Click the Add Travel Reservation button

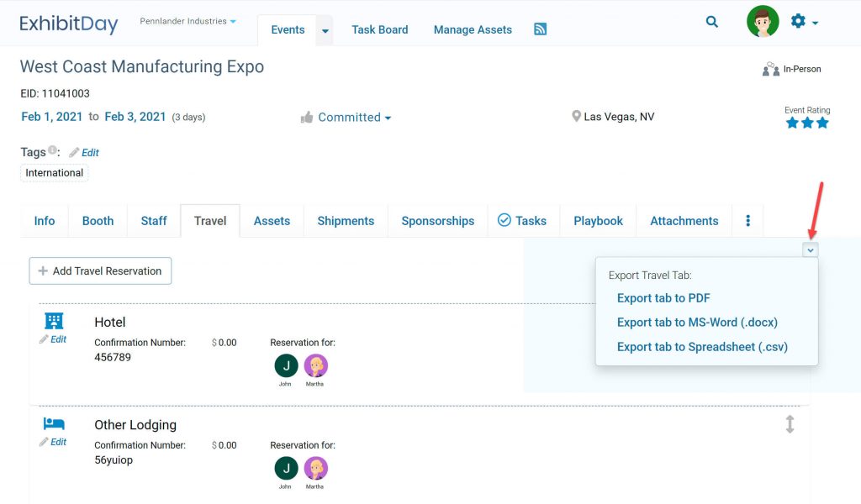[99, 270]
